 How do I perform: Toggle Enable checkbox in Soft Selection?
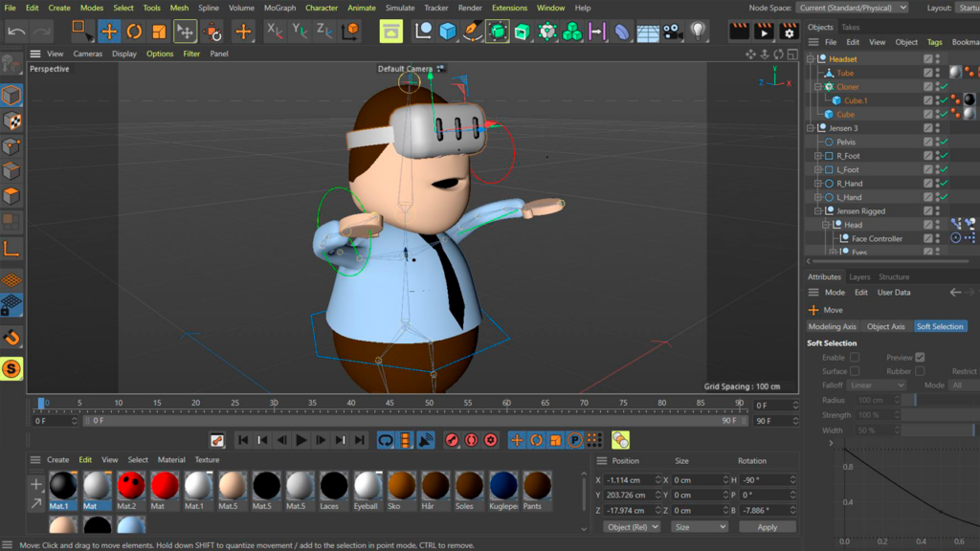855,358
